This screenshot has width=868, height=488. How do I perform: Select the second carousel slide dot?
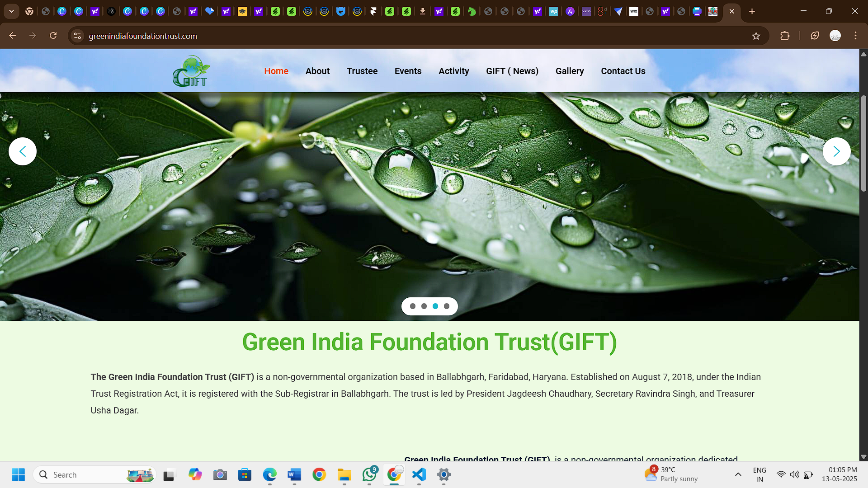click(x=424, y=306)
